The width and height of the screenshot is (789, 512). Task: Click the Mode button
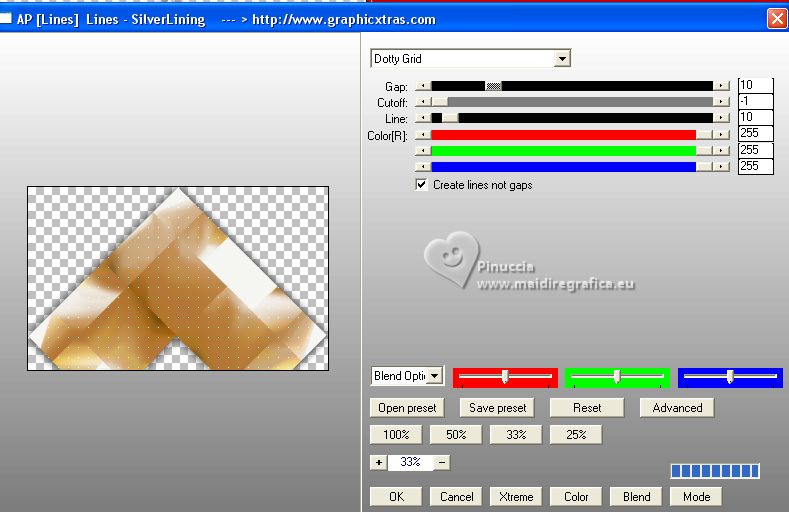coord(696,497)
